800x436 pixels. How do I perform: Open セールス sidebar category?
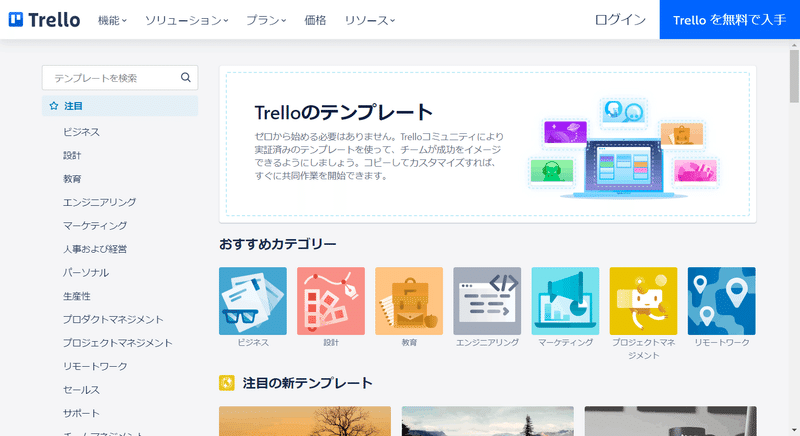(x=81, y=390)
